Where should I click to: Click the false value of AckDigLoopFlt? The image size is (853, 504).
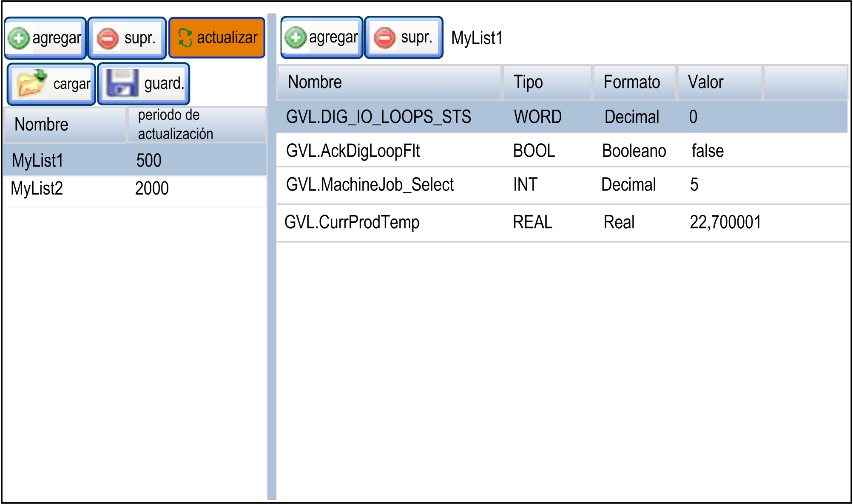pyautogui.click(x=708, y=151)
